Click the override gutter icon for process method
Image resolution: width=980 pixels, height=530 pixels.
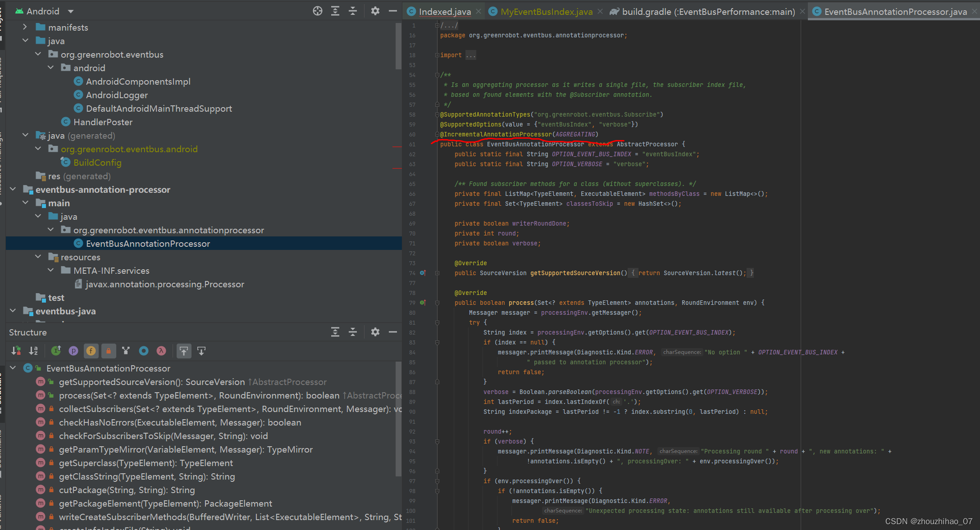[423, 303]
